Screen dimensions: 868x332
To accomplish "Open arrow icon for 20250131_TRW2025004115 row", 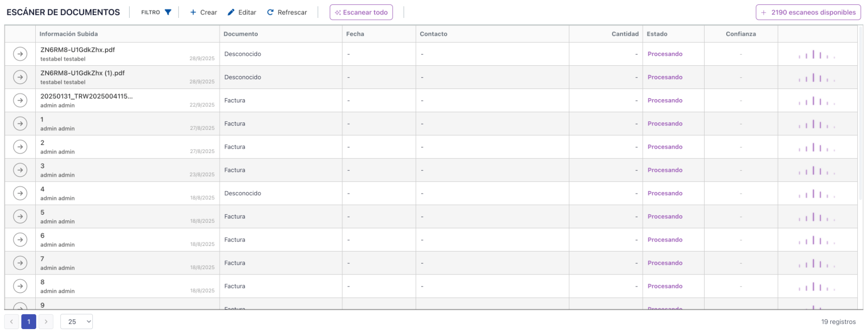I will [20, 100].
